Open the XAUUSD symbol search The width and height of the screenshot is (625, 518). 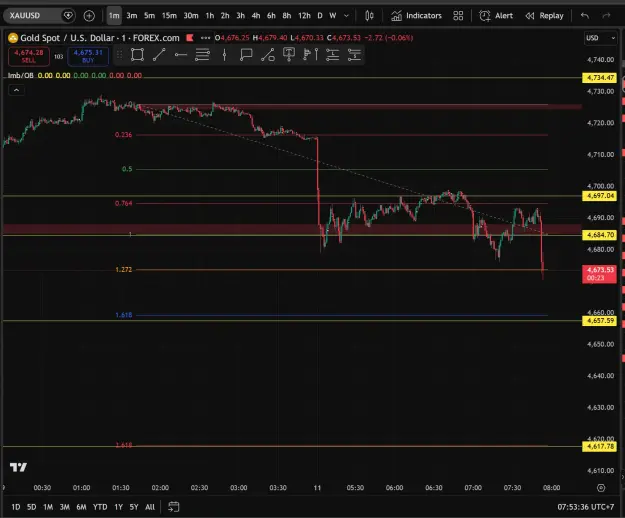pos(32,16)
